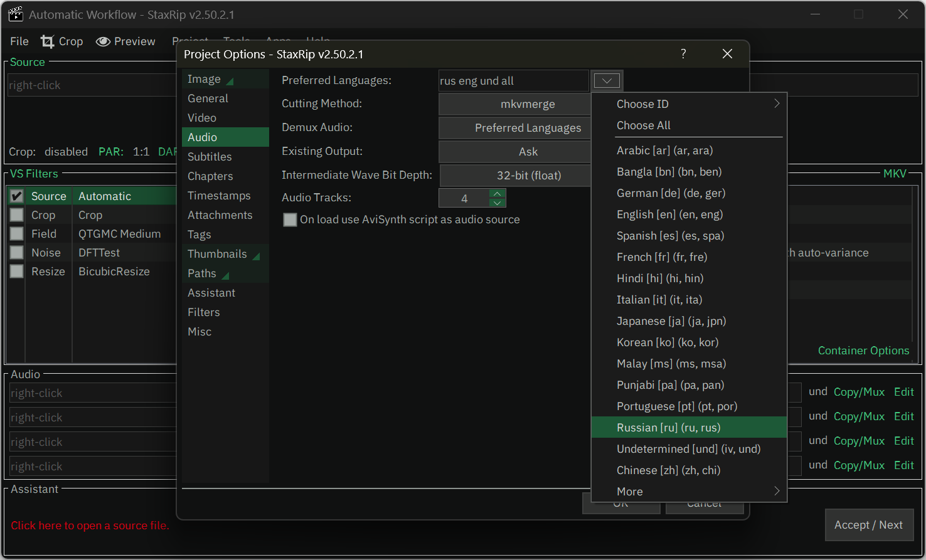This screenshot has height=560, width=926.
Task: Increase Audio Tracks with up arrow
Action: [x=497, y=193]
